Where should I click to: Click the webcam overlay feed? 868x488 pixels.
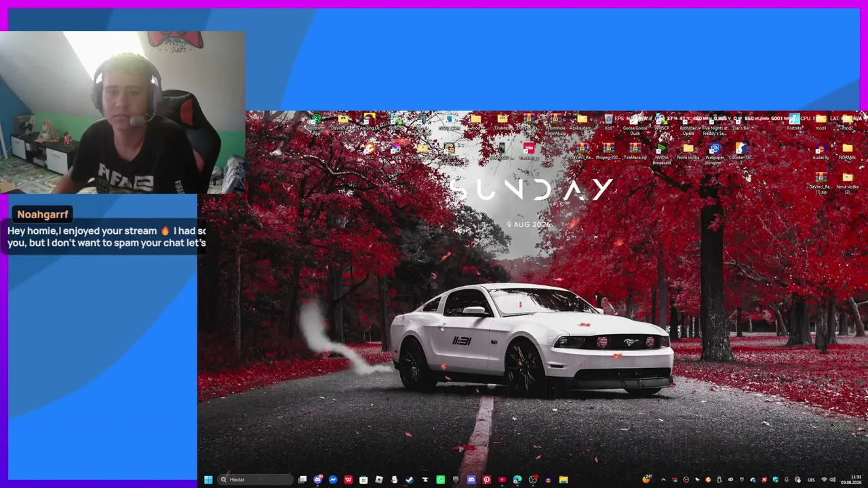click(123, 113)
